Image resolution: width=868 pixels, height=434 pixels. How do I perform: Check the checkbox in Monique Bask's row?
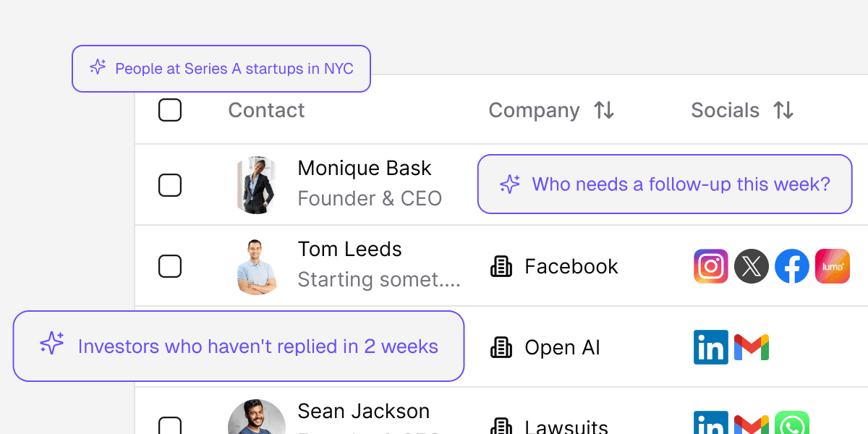(170, 185)
